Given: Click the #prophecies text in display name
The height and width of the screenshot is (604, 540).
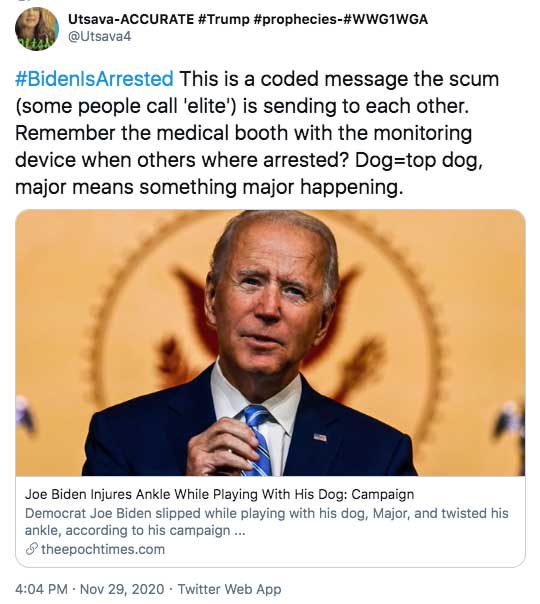Looking at the screenshot, I should click(x=296, y=19).
